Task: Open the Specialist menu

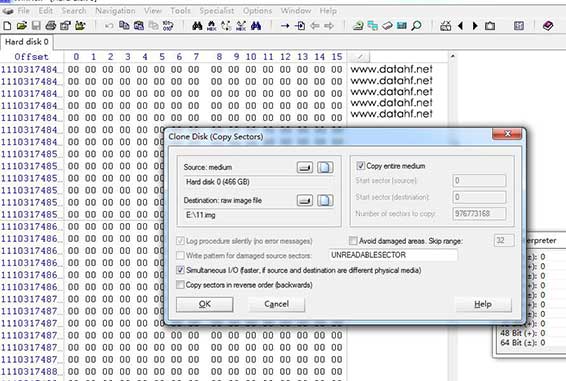Action: coord(217,11)
